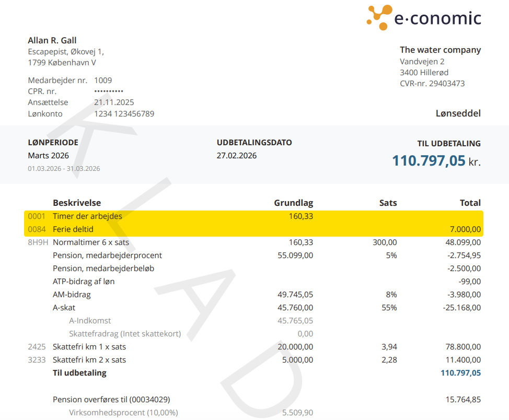This screenshot has width=509, height=420.
Task: Click AM-bidrag total -3.980,00
Action: pyautogui.click(x=464, y=295)
